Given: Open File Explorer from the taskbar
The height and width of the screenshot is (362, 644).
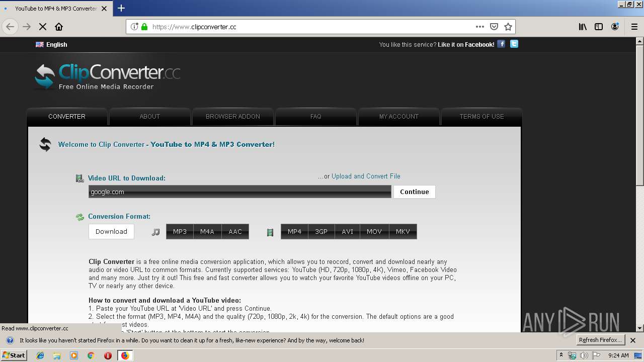Looking at the screenshot, I should (x=57, y=355).
